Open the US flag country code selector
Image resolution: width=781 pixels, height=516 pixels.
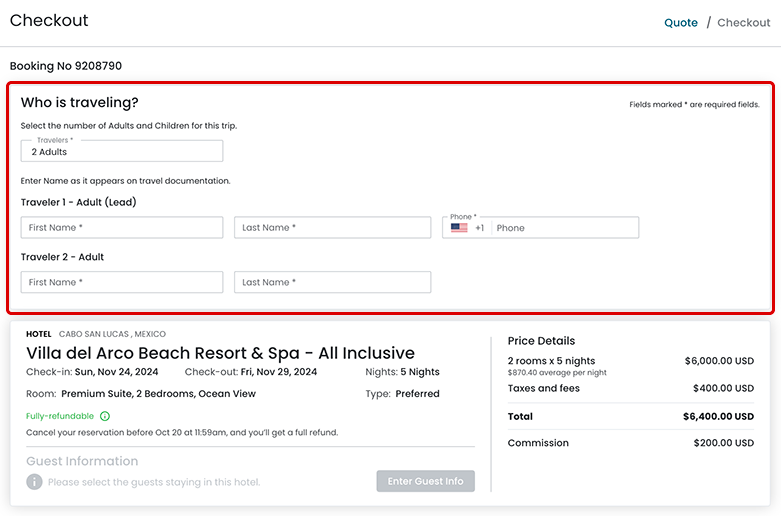[x=459, y=228]
